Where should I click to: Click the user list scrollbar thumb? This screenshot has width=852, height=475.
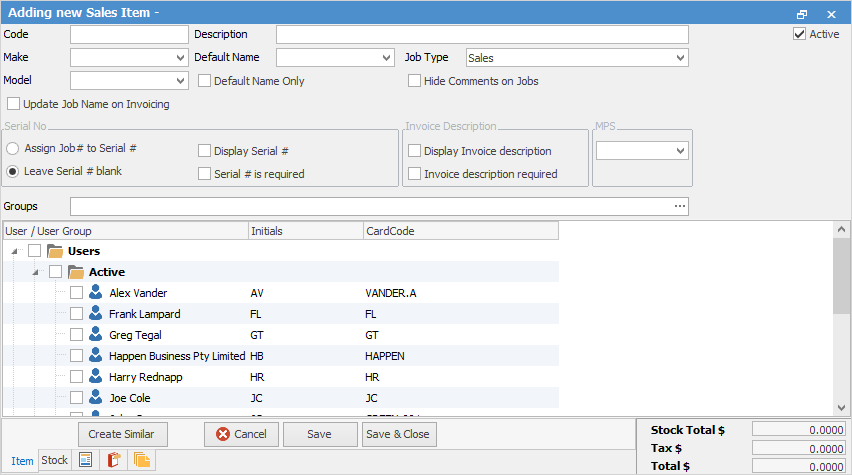841,275
